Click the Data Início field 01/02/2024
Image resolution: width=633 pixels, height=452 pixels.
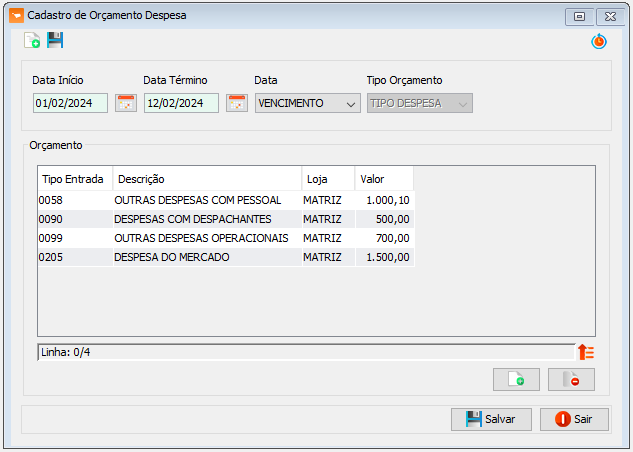(x=70, y=103)
